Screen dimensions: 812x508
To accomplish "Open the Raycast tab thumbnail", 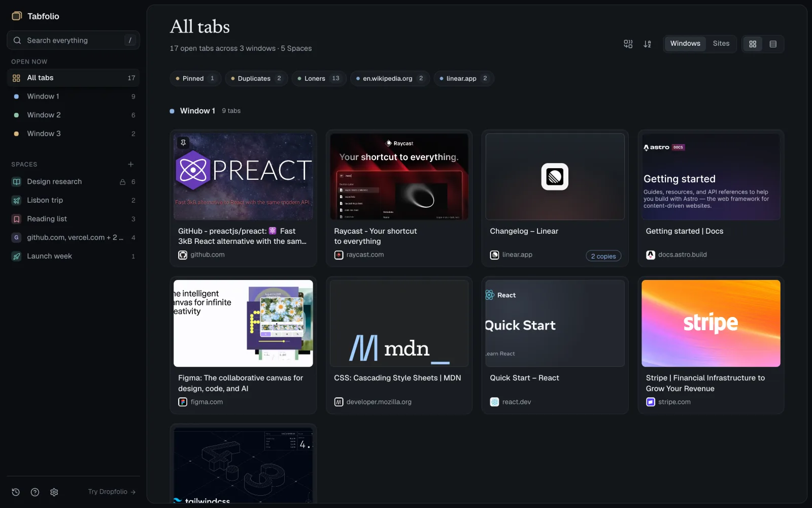I will coord(399,176).
